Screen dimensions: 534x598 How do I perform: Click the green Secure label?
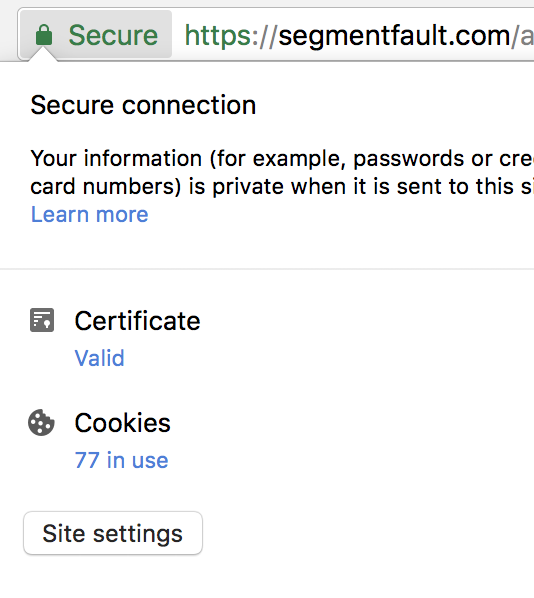[113, 35]
